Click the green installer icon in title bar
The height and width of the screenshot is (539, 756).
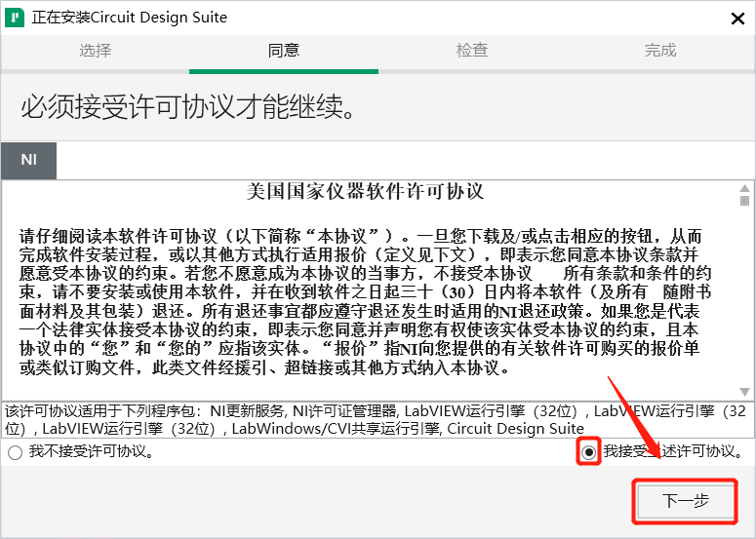point(15,18)
